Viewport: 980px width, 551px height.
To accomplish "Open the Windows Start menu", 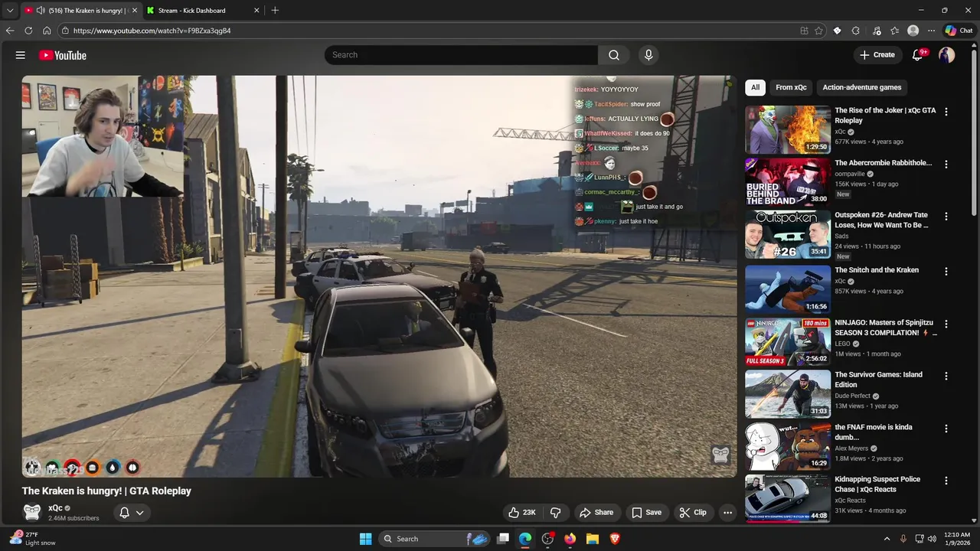I will [x=365, y=539].
